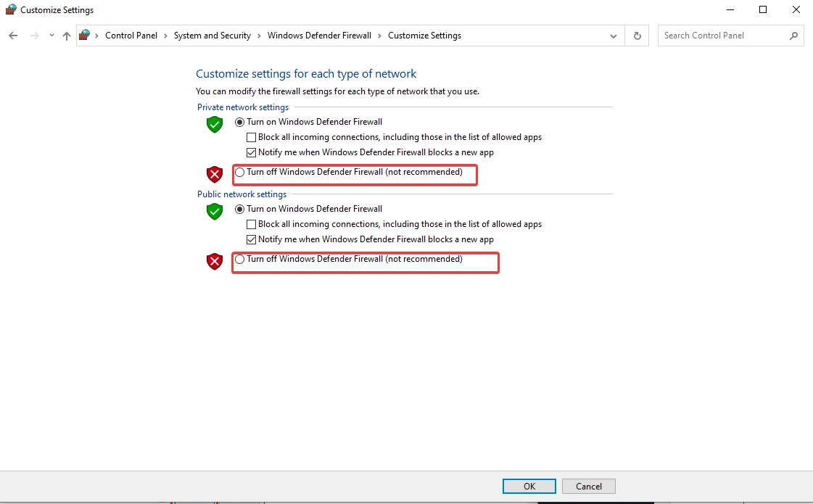Toggle Notify me checkbox under private network
This screenshot has width=813, height=504.
[251, 152]
